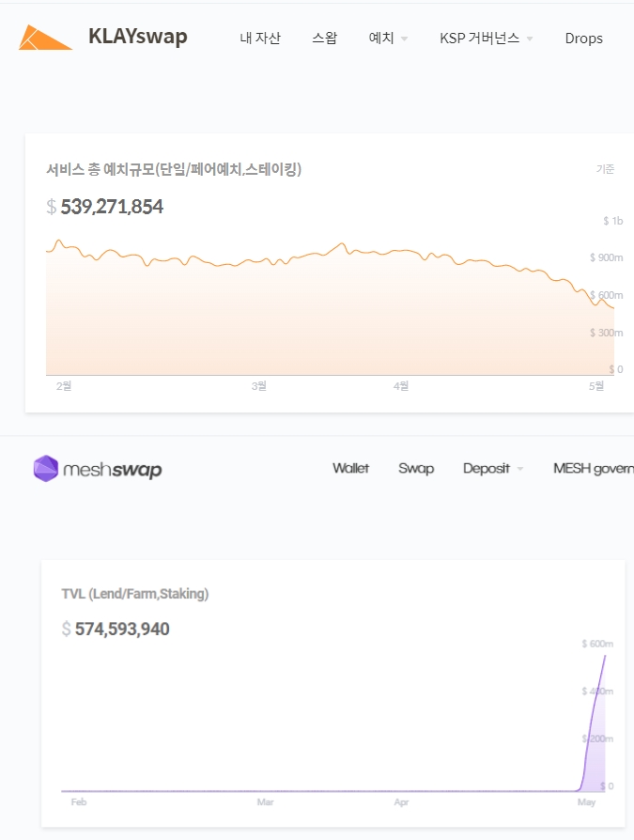Select the $ 539,271,854 total value
Screen dimensions: 634x840
105,207
